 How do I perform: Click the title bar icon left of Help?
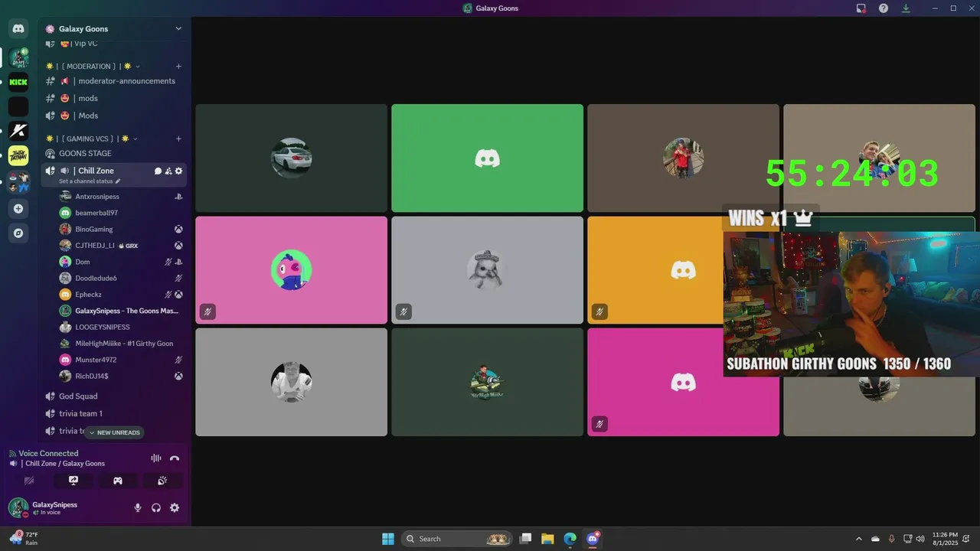861,8
